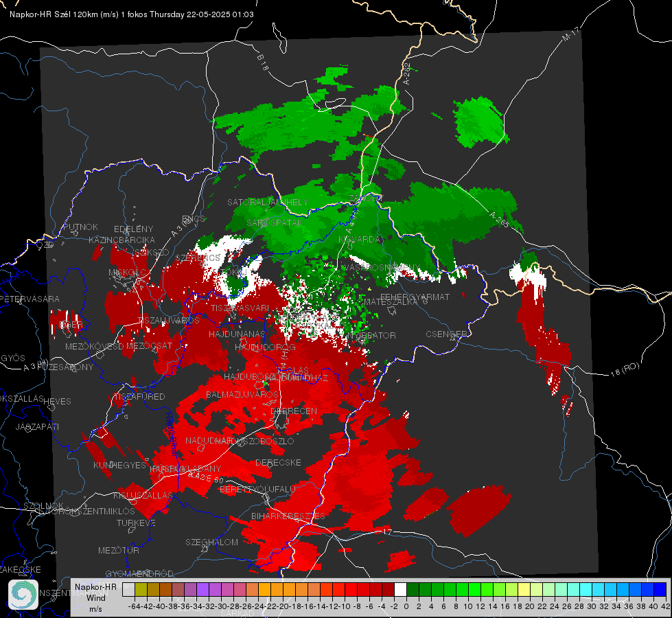Viewport: 672px width, 618px height.
Task: Select the A-262 road label
Action: (407, 73)
